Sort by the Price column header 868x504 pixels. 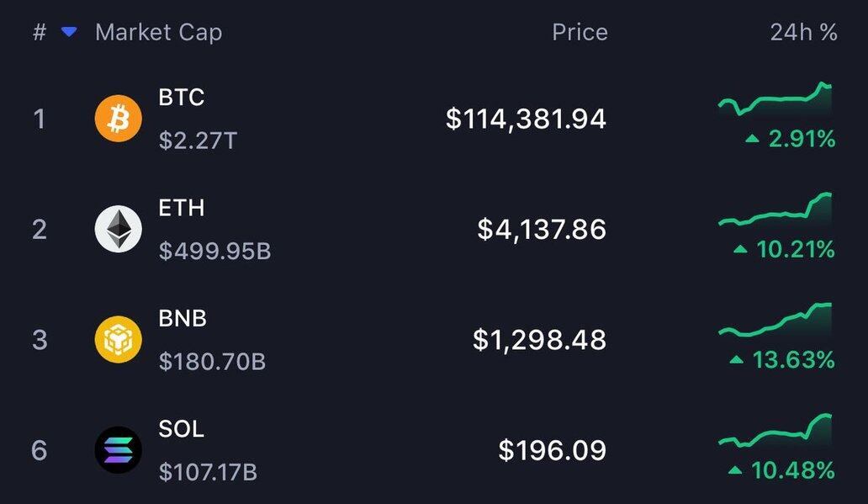[580, 32]
